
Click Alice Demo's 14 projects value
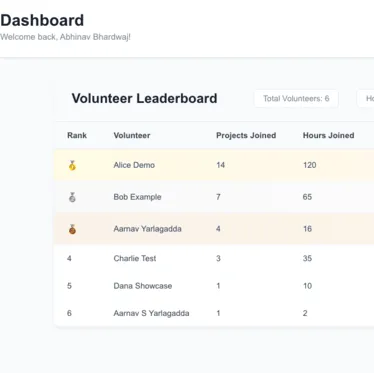220,165
